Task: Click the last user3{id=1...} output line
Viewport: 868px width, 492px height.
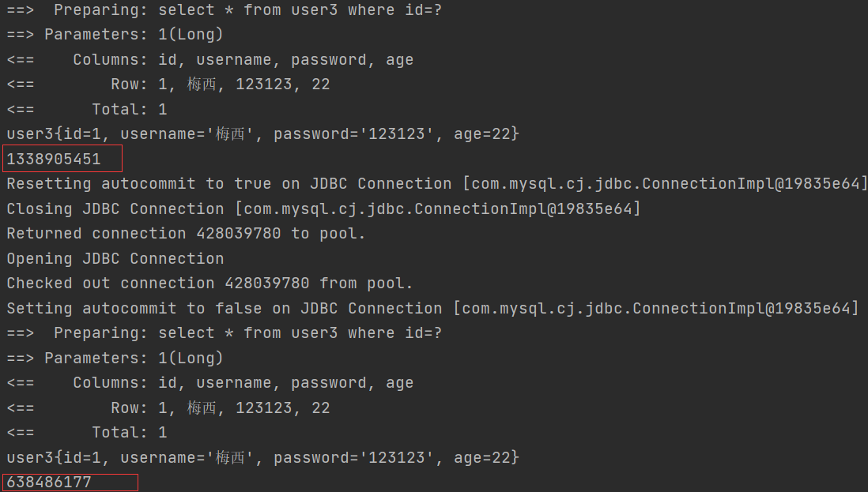Action: tap(262, 457)
